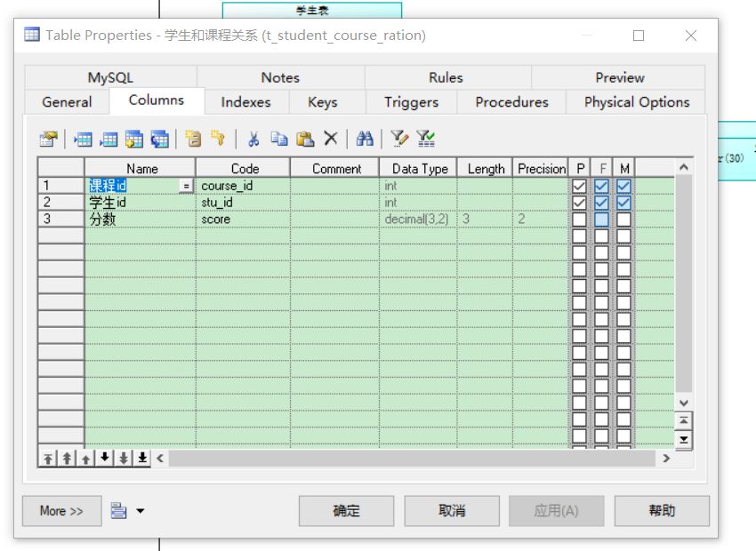Select 学生表 table in background diagram
The height and width of the screenshot is (551, 756).
pyautogui.click(x=312, y=10)
